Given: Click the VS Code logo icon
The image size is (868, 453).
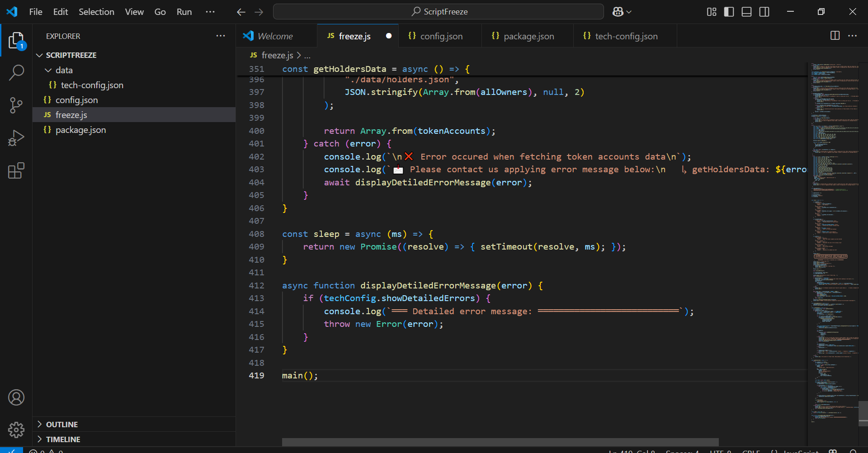Looking at the screenshot, I should point(12,12).
